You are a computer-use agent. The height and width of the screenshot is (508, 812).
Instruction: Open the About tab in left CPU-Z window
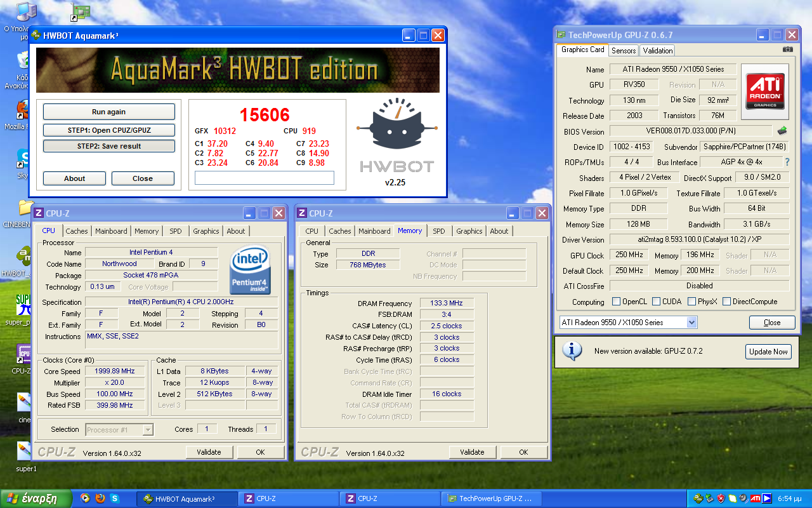click(235, 231)
